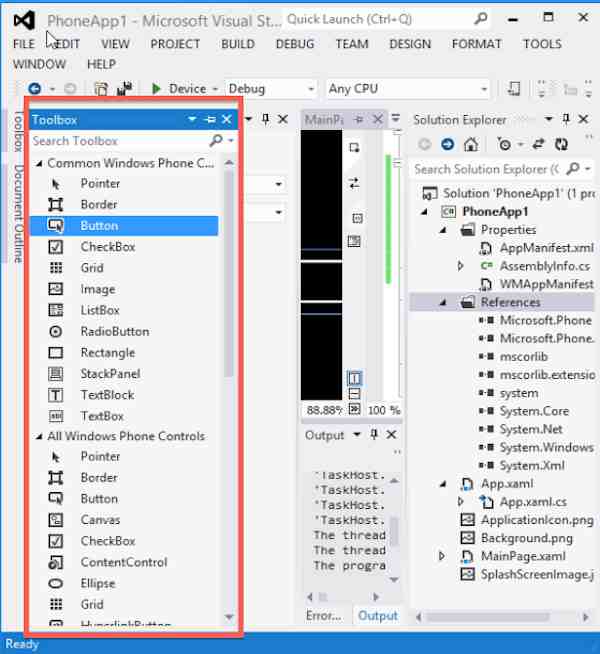The height and width of the screenshot is (654, 600).
Task: Select the ContentControl item in Toolbox
Action: 124,562
